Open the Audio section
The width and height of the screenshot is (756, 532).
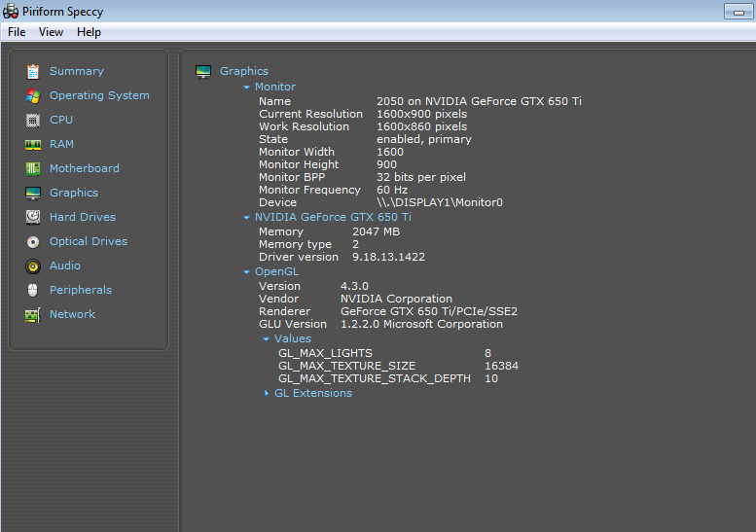65,266
